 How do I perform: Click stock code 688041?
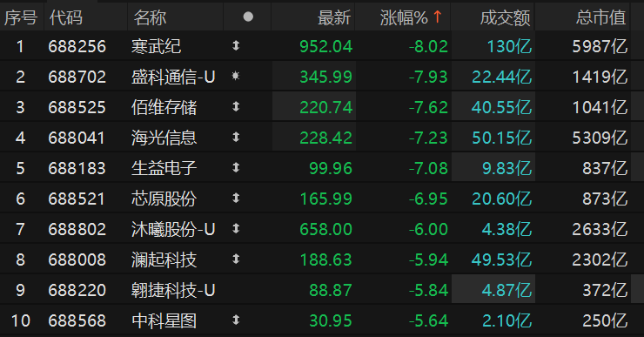(77, 138)
